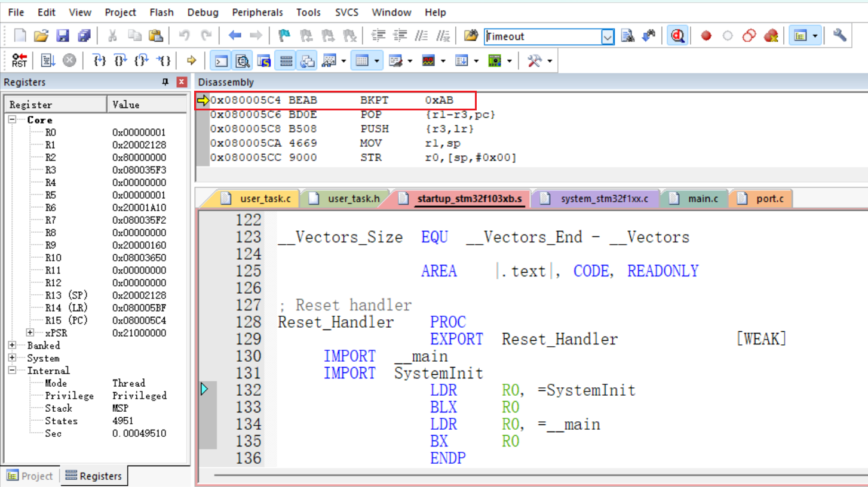Collapse the Core registers group
The image size is (868, 487).
[13, 119]
